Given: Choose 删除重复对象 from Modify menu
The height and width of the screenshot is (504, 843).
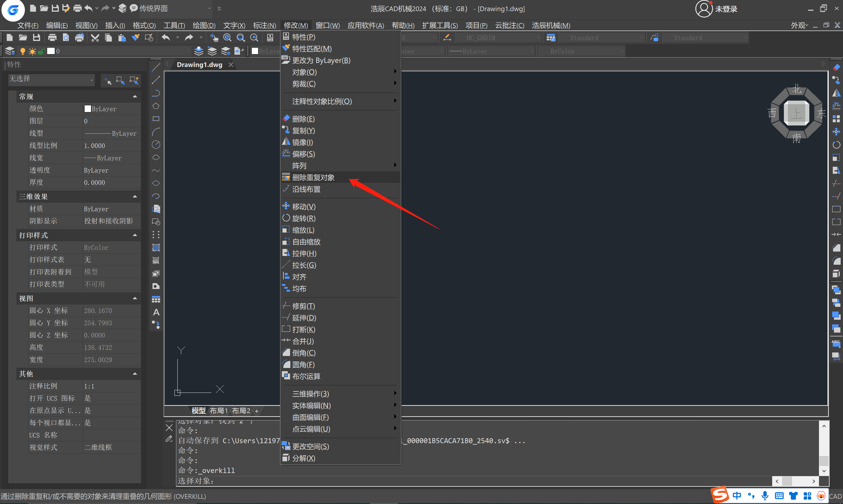Looking at the screenshot, I should pyautogui.click(x=313, y=177).
